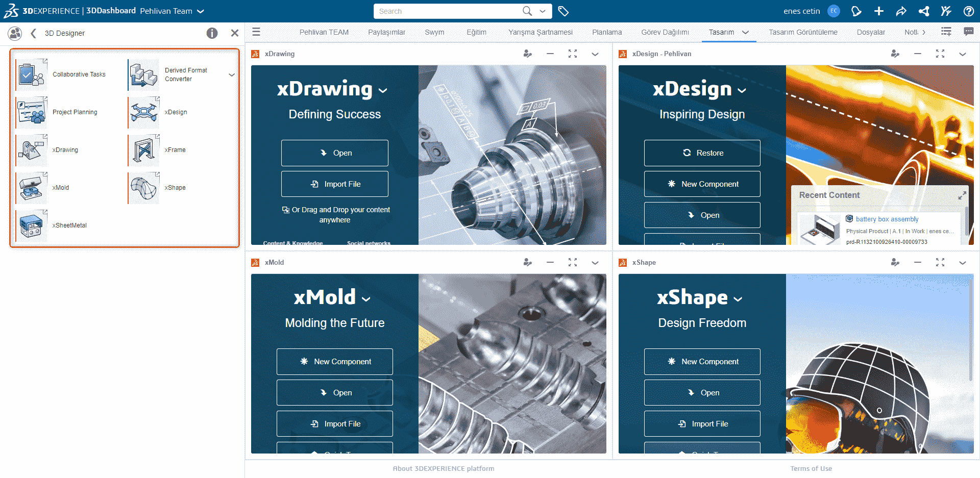Launch xDrawing app from 3D Designer panel
Screen dimensions: 980x478
[x=32, y=150]
